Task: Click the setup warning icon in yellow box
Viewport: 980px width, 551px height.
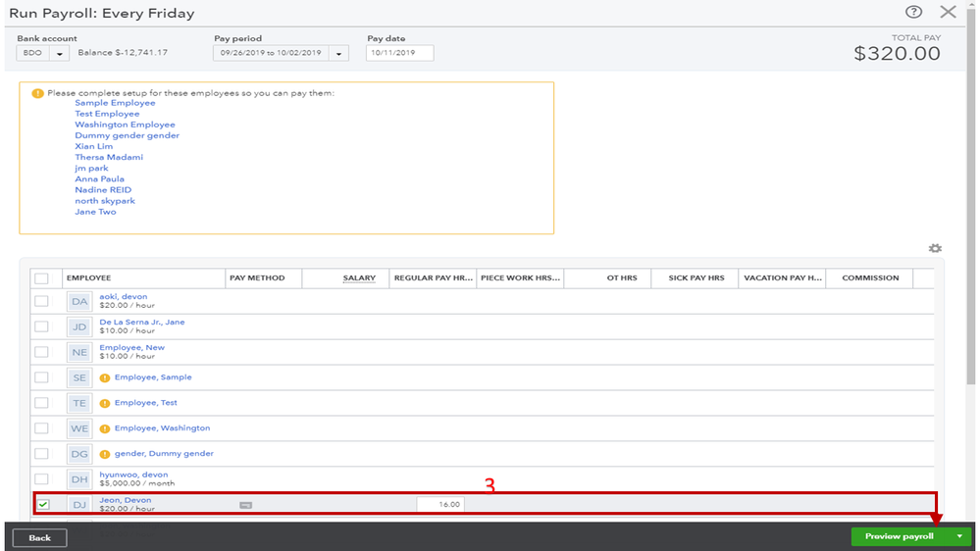Action: click(37, 93)
